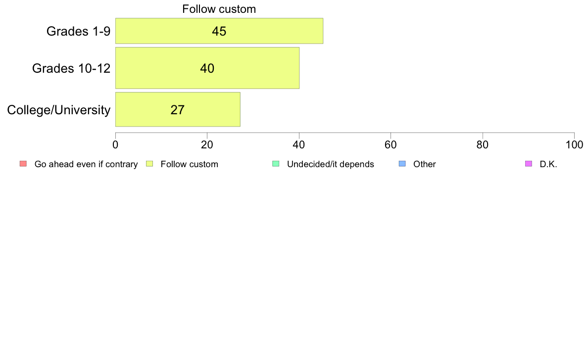Click the yellow Follow custom legend swatch
The image size is (588, 364).
pyautogui.click(x=149, y=164)
